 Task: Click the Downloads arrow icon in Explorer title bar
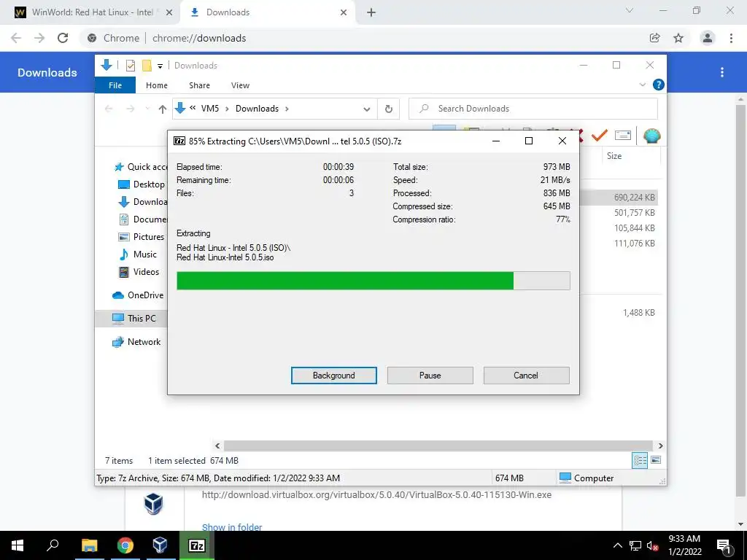107,65
